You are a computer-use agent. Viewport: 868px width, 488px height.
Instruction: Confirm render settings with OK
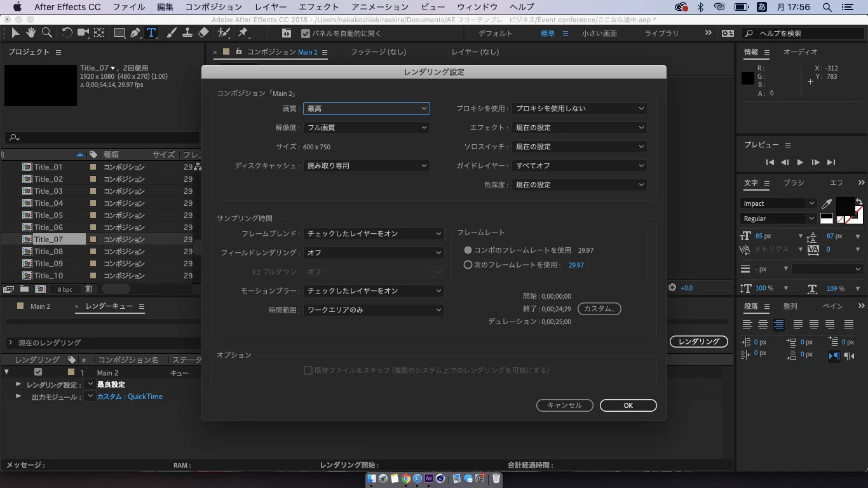coord(628,405)
